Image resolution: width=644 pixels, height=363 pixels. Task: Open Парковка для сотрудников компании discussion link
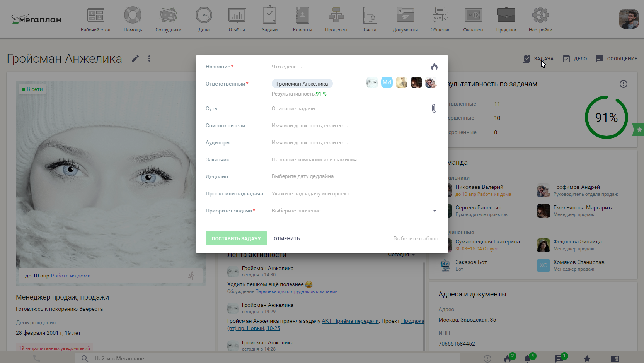click(296, 291)
